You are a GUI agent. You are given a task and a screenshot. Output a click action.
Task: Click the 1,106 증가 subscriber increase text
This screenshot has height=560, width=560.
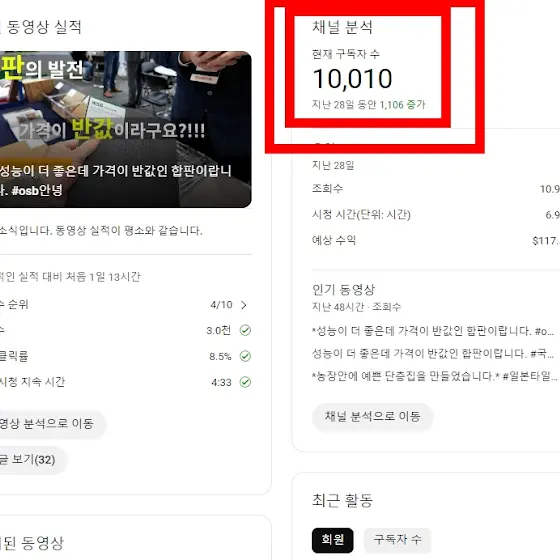(x=402, y=105)
